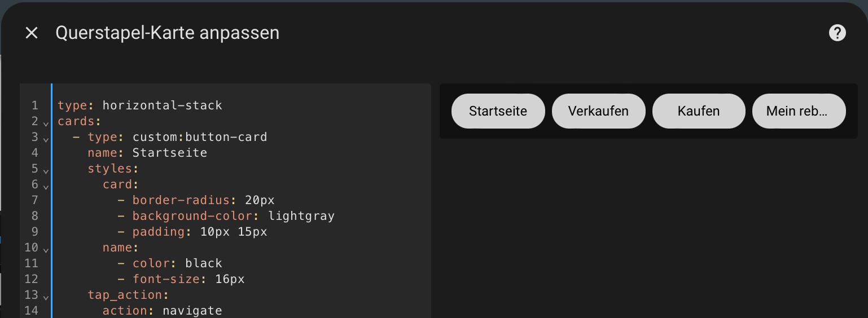The image size is (868, 318).
Task: Click the lightgray background-color value
Action: point(301,216)
